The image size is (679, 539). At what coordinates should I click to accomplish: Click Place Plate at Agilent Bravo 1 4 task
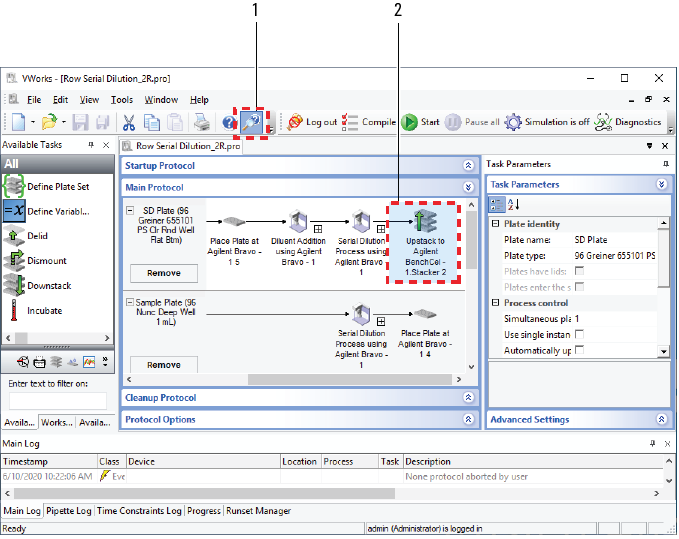(x=425, y=333)
